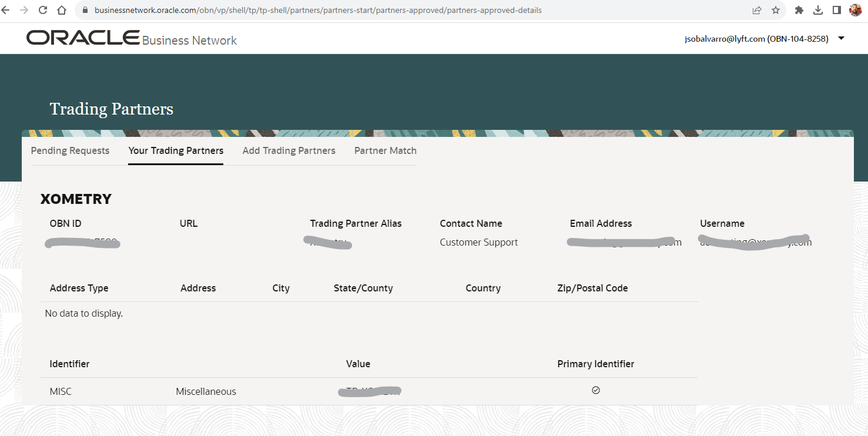
Task: Click the Address Type column header
Action: coord(79,288)
